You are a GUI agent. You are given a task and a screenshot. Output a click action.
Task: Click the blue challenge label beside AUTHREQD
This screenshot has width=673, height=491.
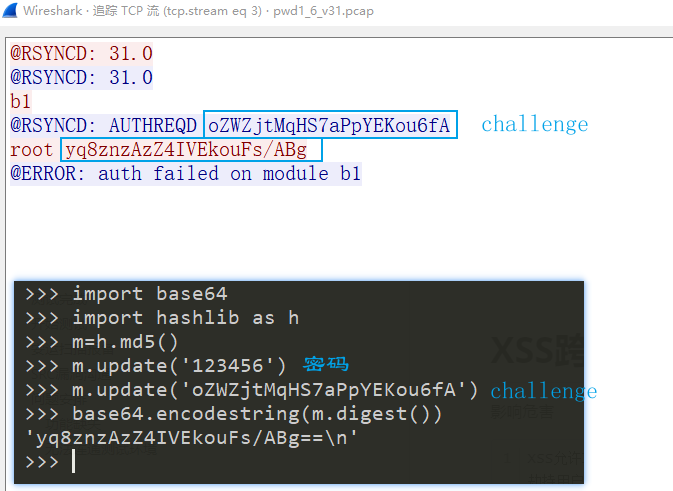[x=534, y=124]
